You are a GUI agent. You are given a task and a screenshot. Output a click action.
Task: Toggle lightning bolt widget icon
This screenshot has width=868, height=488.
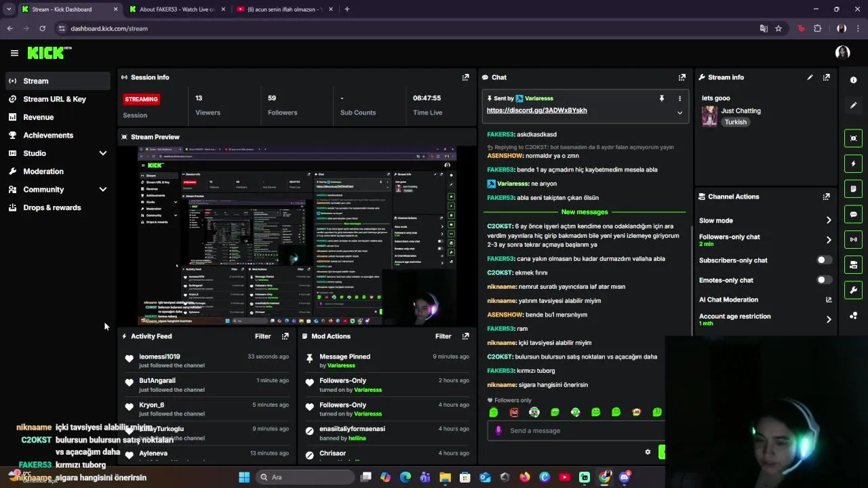(x=853, y=163)
